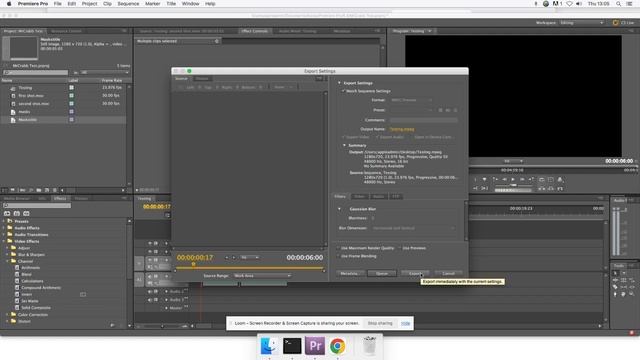
Task: Click Play in the Program monitor
Action: (513, 179)
